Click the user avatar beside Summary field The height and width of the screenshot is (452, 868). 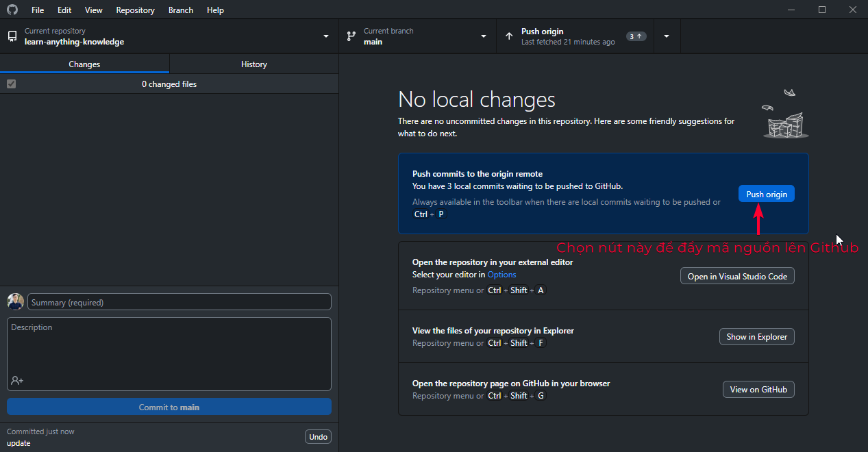pos(15,302)
